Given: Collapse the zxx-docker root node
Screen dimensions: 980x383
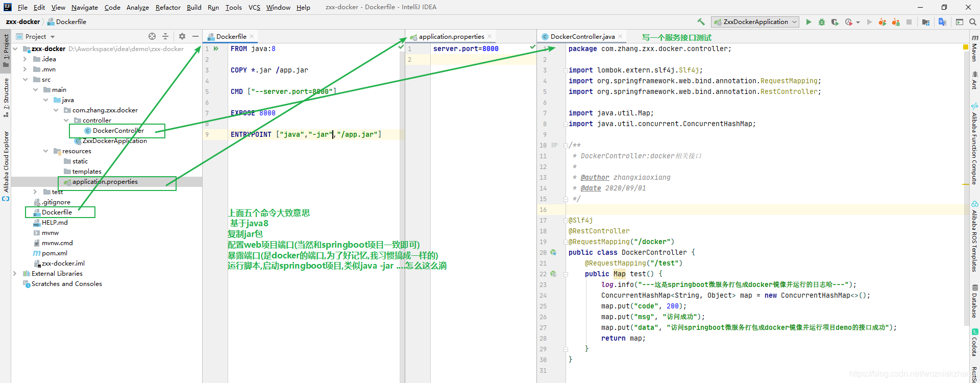Looking at the screenshot, I should pyautogui.click(x=15, y=49).
